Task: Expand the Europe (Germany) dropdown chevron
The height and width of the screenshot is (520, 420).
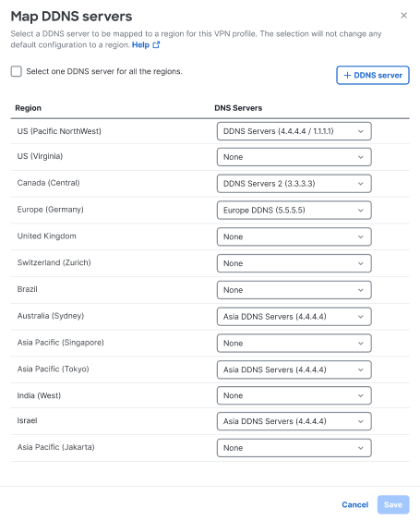Action: (361, 211)
